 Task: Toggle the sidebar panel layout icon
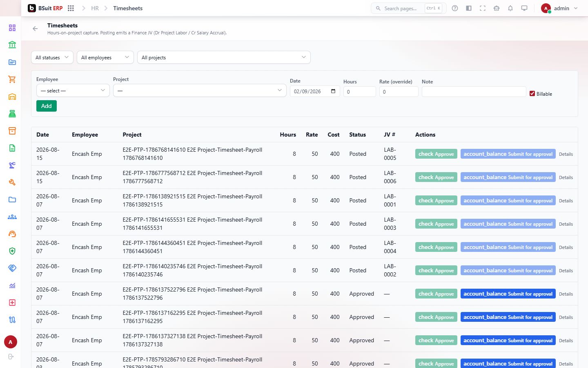click(x=469, y=8)
